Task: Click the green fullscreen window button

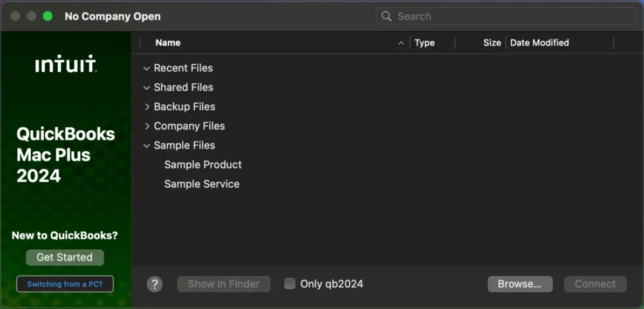Action: 47,16
